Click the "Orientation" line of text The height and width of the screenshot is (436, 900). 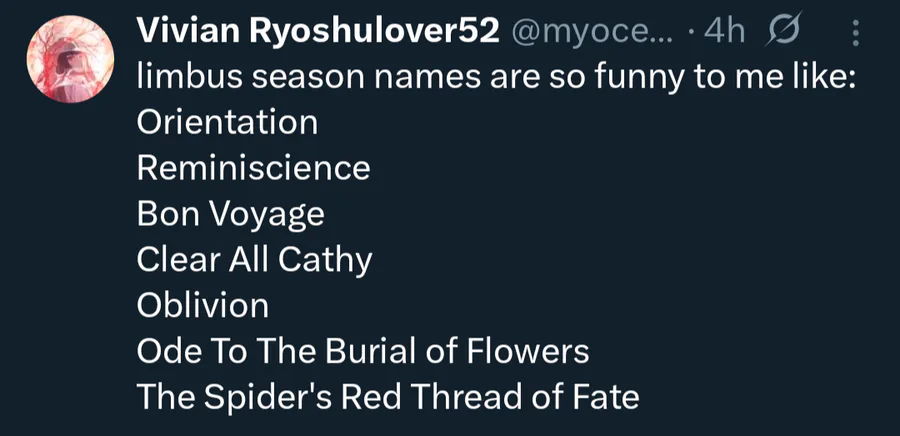[227, 123]
